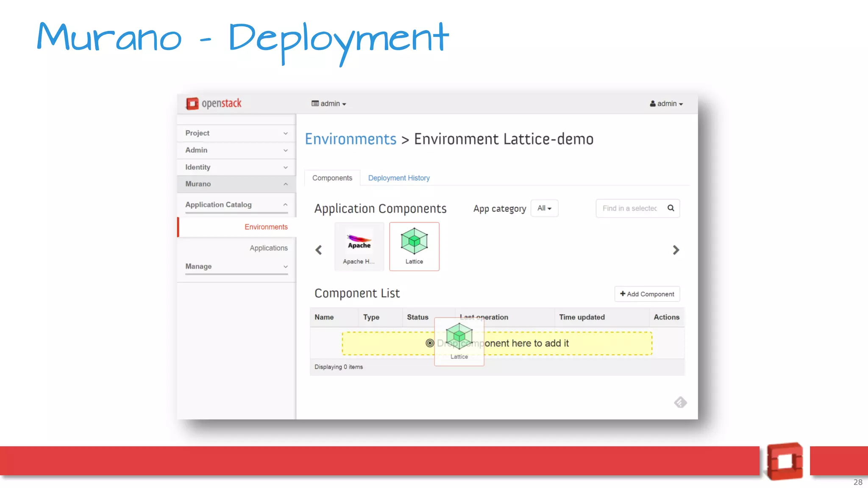
Task: Open Applications in the sidebar
Action: click(x=268, y=248)
